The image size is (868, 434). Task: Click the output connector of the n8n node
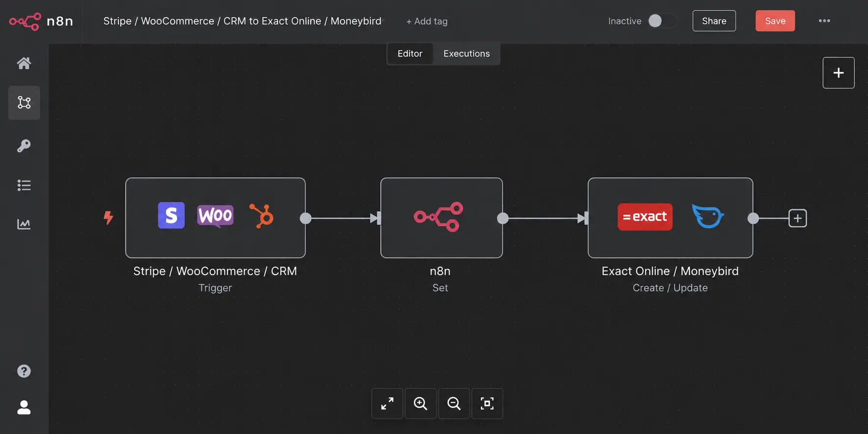coord(503,218)
